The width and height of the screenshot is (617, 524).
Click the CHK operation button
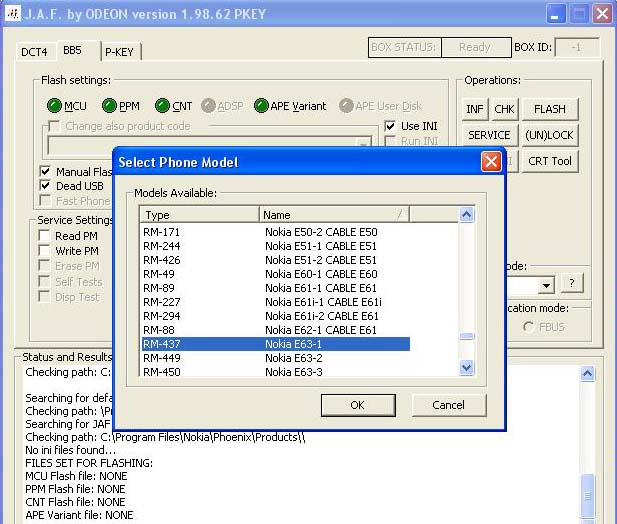[504, 109]
